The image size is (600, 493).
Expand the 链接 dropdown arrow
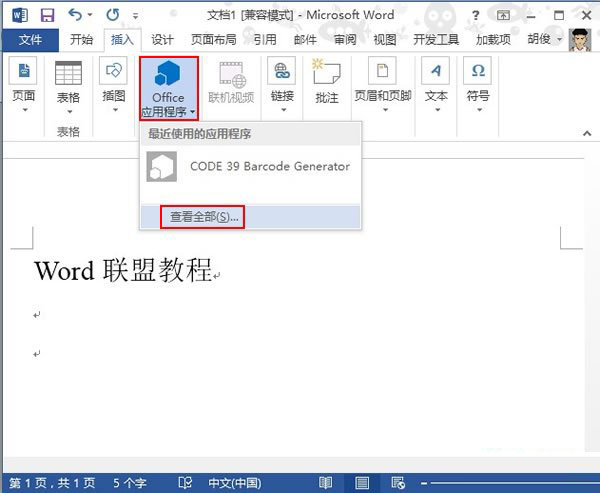284,110
